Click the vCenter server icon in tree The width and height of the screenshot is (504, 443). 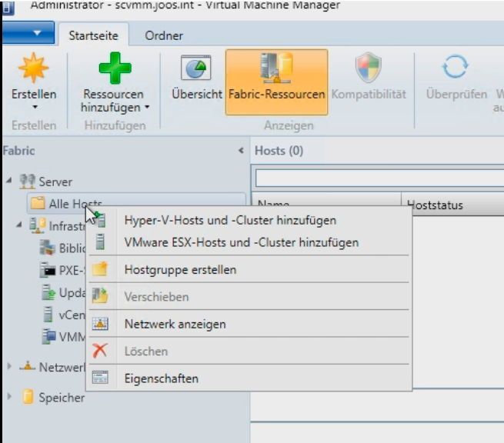48,315
